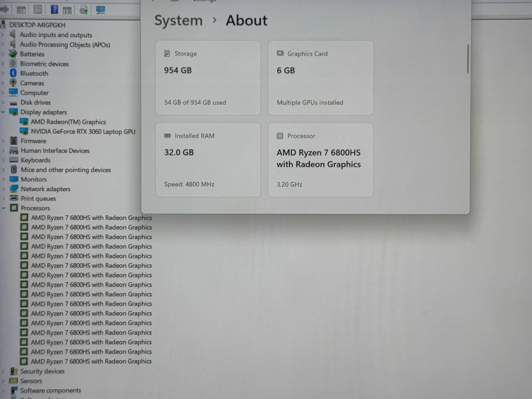Click the Update driver toolbar icon
532x399 pixels.
pyautogui.click(x=84, y=10)
